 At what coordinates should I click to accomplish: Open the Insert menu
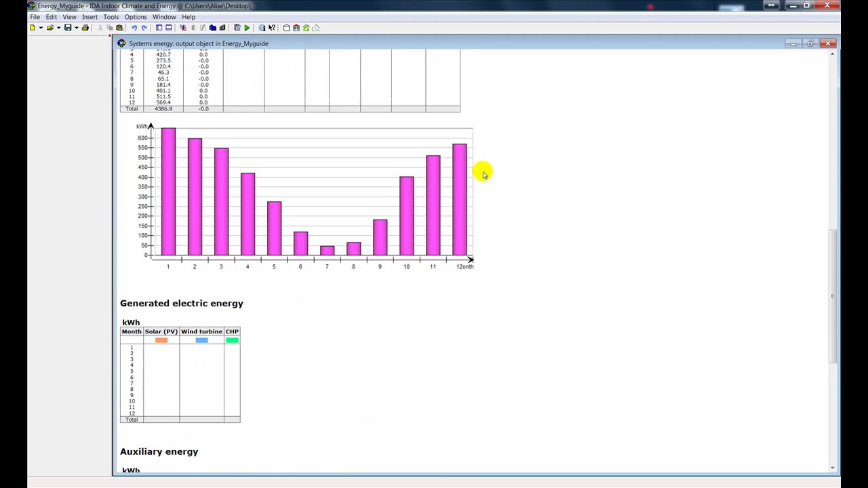pyautogui.click(x=90, y=17)
